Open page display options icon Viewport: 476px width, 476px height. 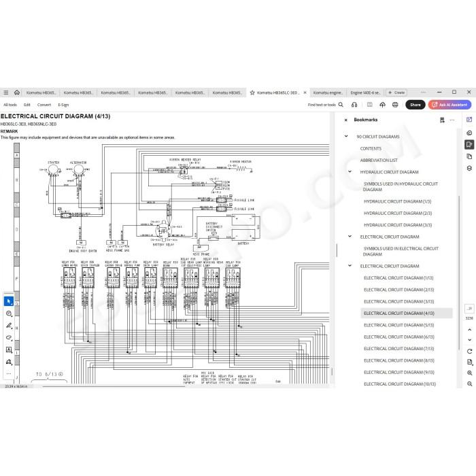(x=469, y=362)
